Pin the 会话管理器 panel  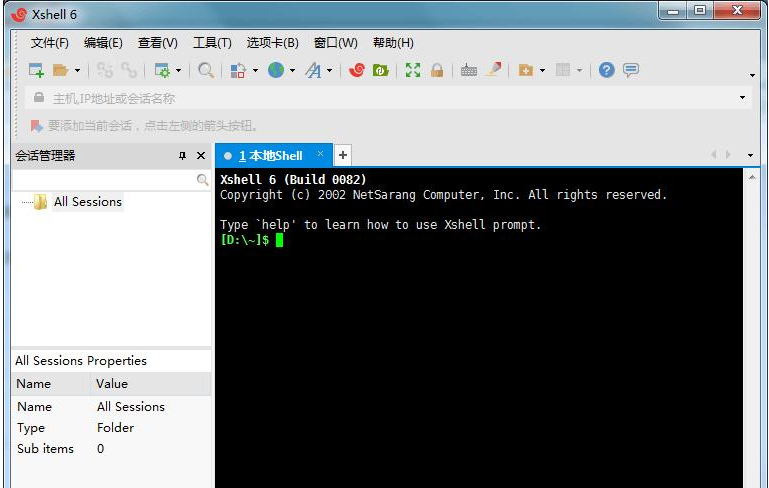click(x=182, y=155)
